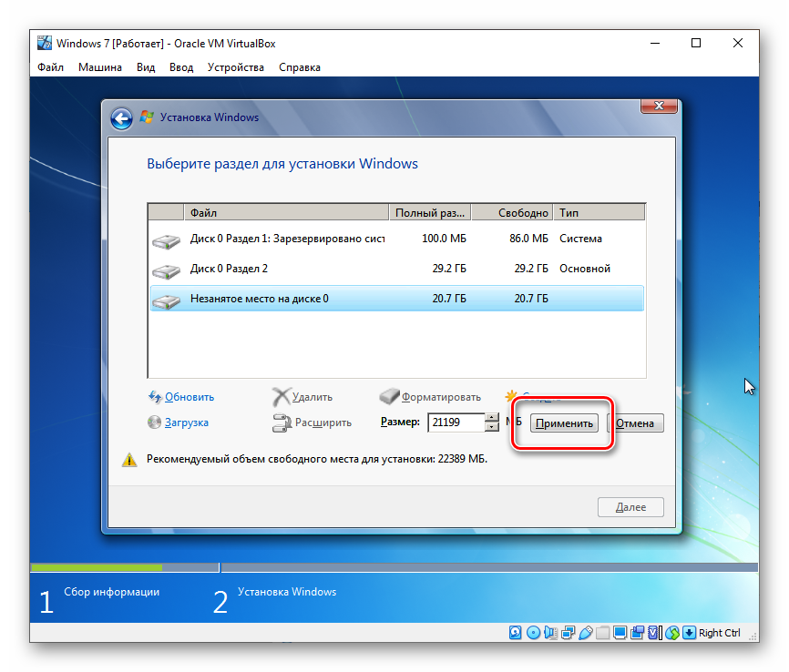Image resolution: width=789 pixels, height=672 pixels.
Task: Click the Удалить X icon
Action: pyautogui.click(x=282, y=397)
